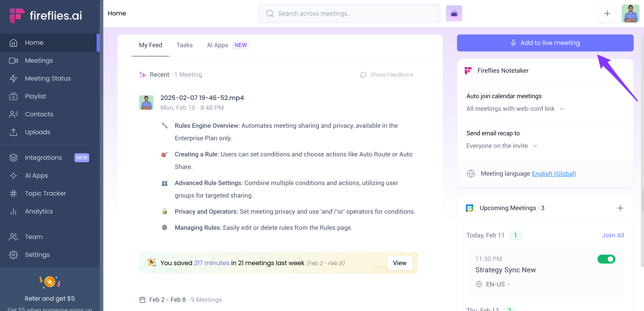This screenshot has width=644, height=311.
Task: Click the refer reward star coin icon
Action: (50, 282)
